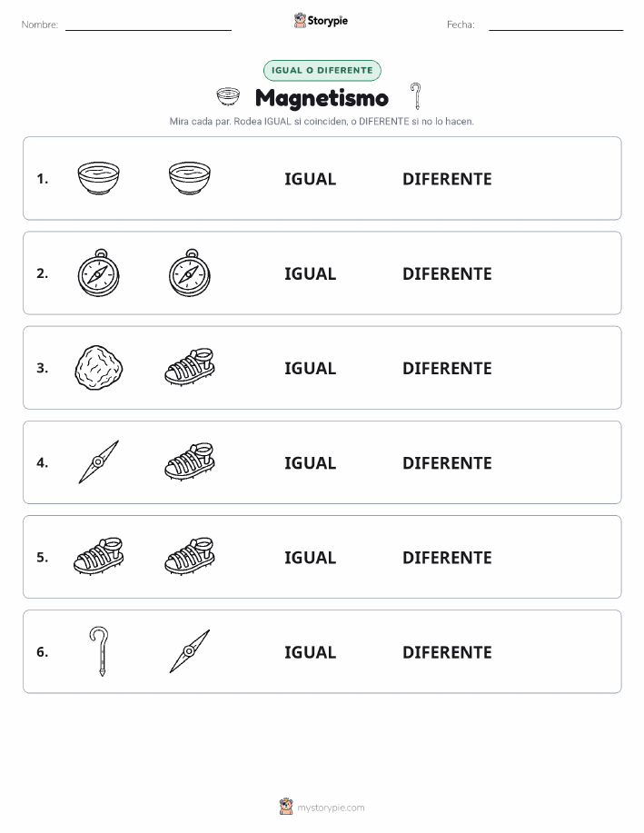Viewport: 644px width, 833px height.
Task: Select DIFERENTE in row 4
Action: (x=447, y=462)
